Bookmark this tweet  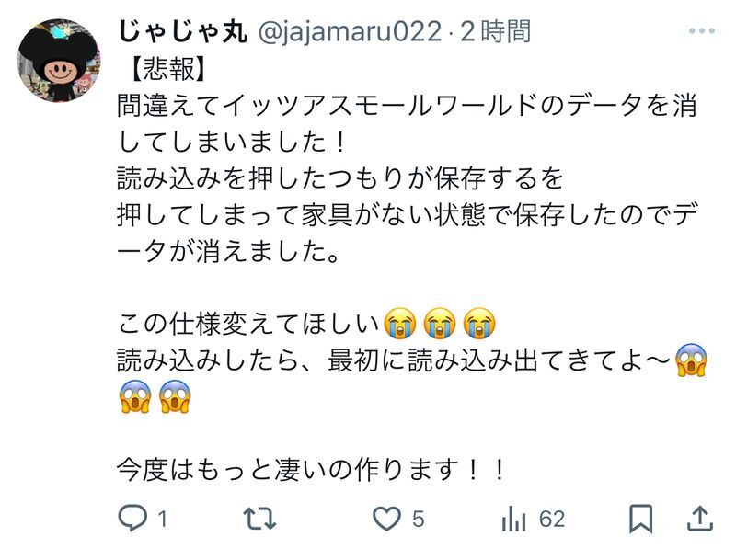click(640, 519)
